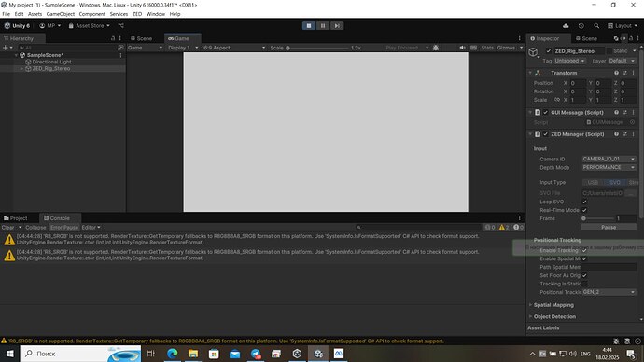Click the Pause playback icon
Screen dimensions: 644x362
pos(323,25)
